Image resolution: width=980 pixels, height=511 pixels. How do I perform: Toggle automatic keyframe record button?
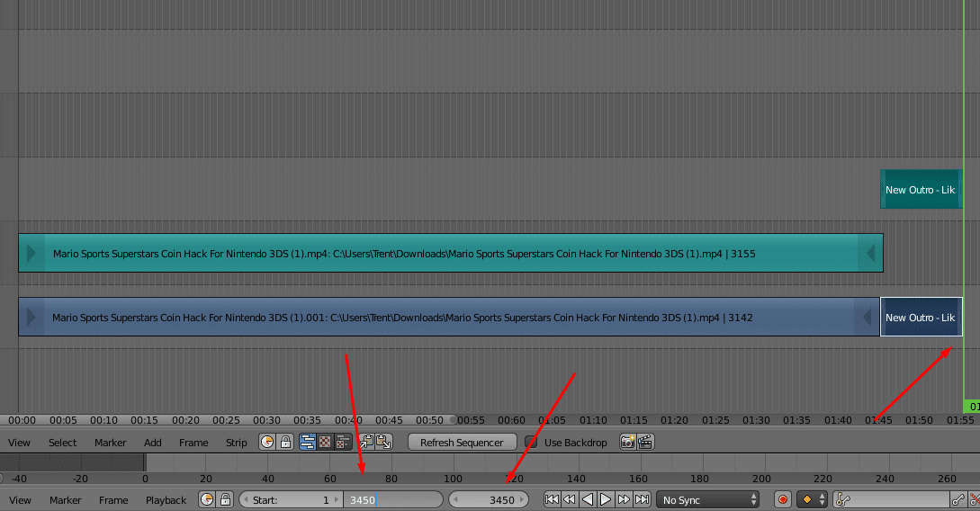[783, 500]
